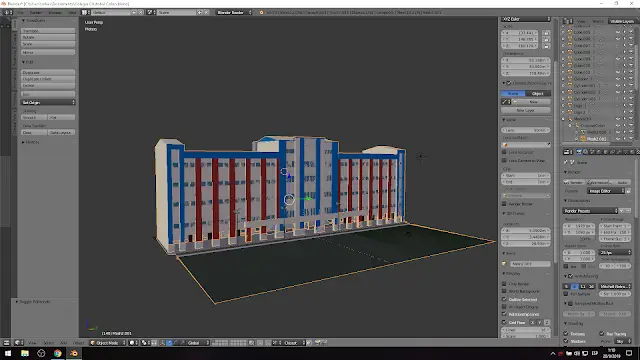This screenshot has height=360, width=640.
Task: Toggle grid Z axis button
Action: tap(547, 322)
